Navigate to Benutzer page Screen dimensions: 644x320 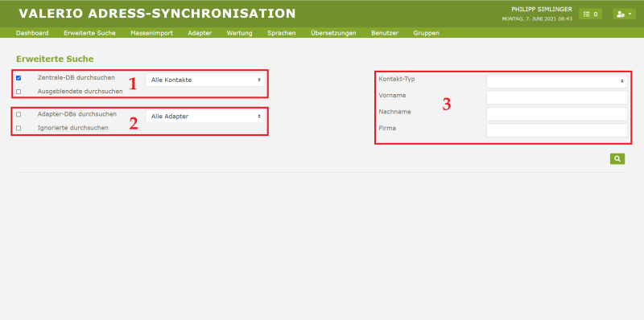[385, 33]
